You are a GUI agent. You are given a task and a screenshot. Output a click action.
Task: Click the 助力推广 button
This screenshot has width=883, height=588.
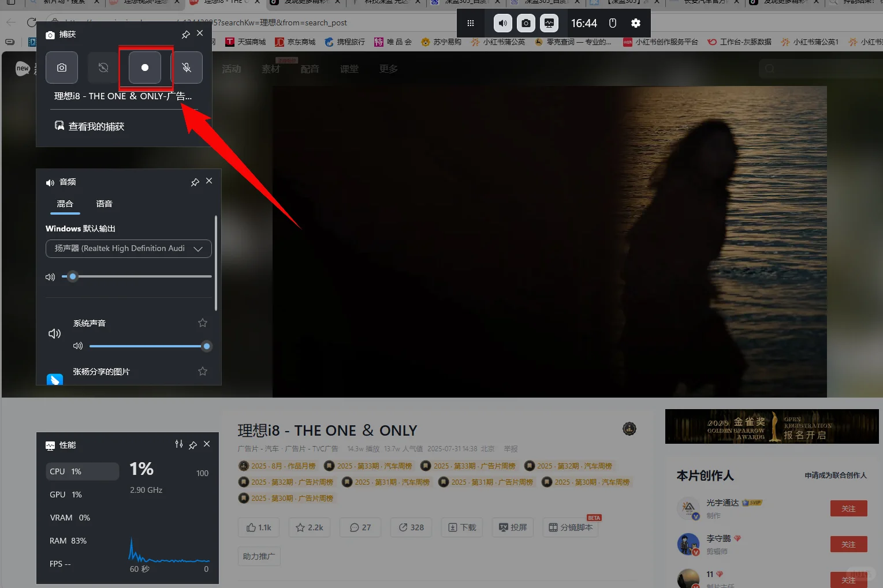click(x=259, y=556)
